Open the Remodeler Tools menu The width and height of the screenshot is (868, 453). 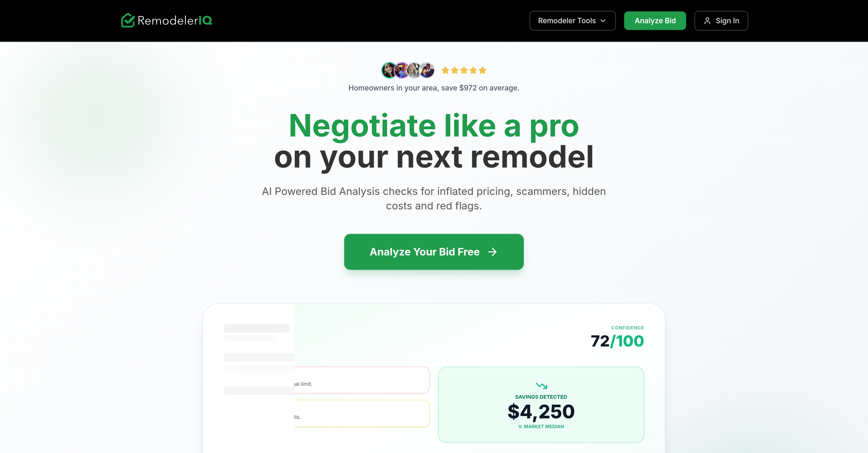tap(572, 21)
